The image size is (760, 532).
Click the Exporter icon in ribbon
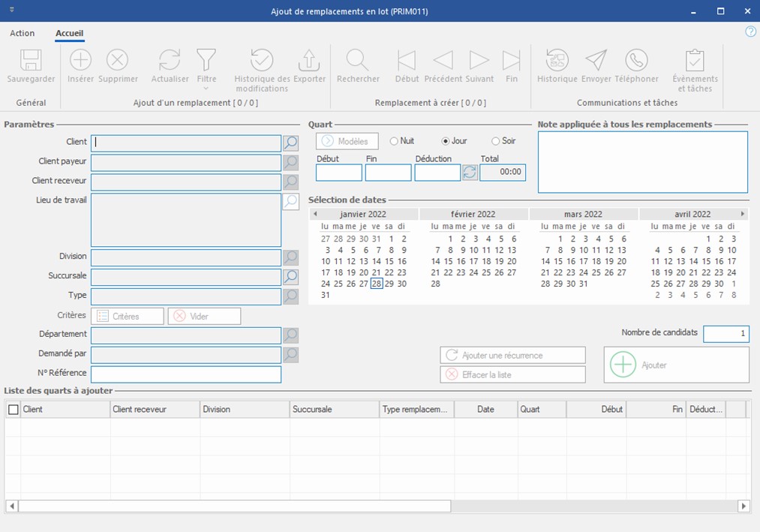pyautogui.click(x=309, y=61)
